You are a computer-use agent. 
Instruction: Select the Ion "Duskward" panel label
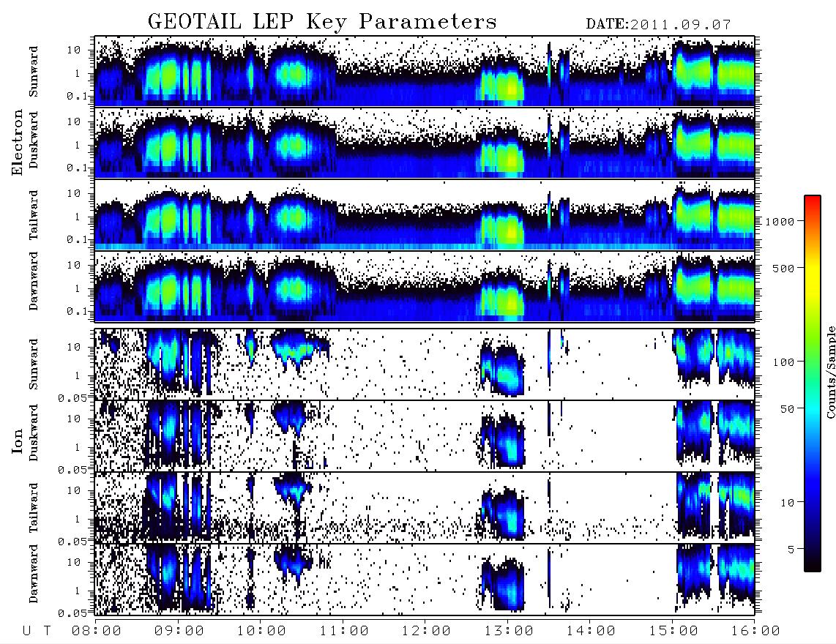coord(34,433)
